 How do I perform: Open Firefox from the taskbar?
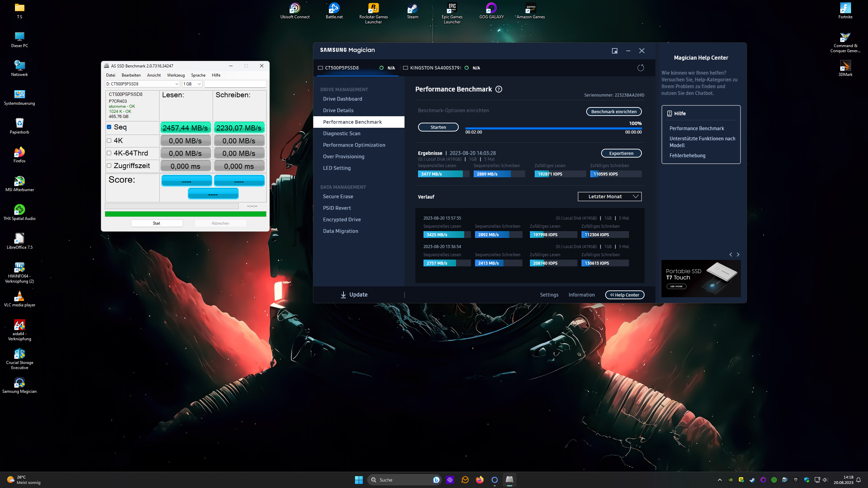coord(479,480)
